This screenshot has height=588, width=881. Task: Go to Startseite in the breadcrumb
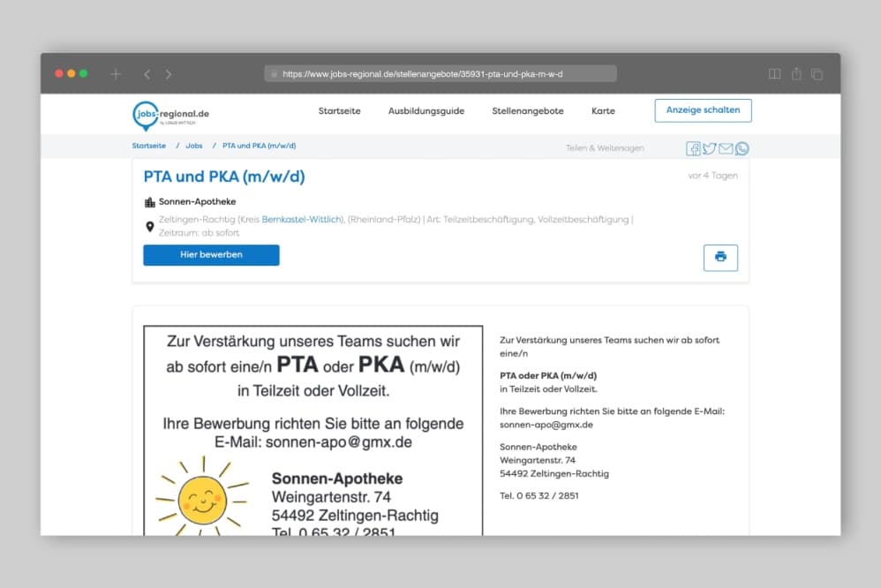149,146
